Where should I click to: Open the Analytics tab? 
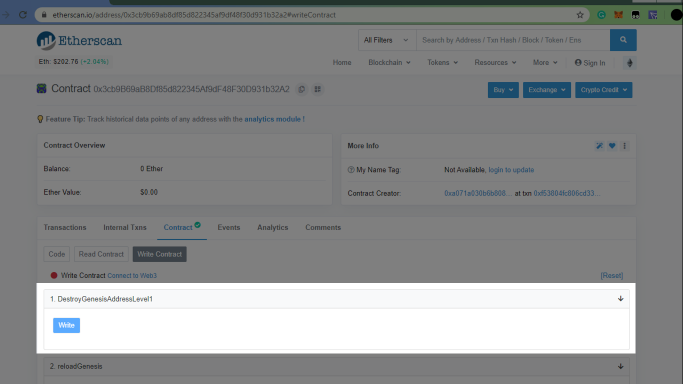point(273,227)
